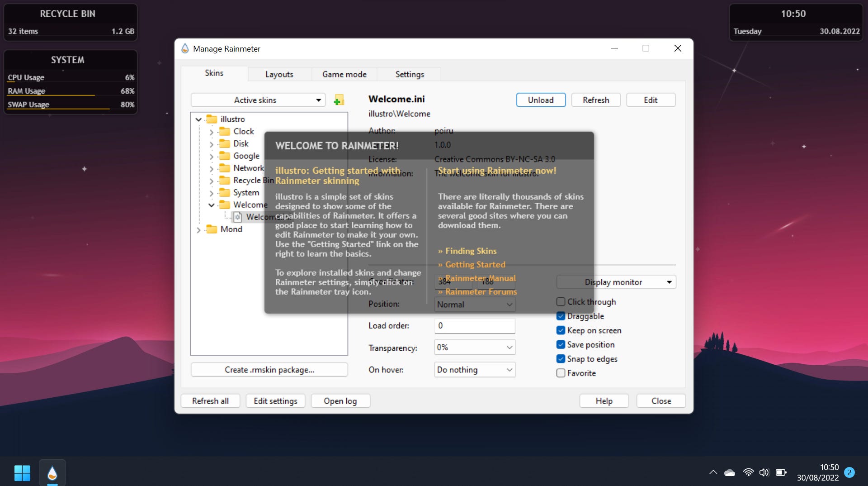Click Create .rmskin package button

pos(269,370)
